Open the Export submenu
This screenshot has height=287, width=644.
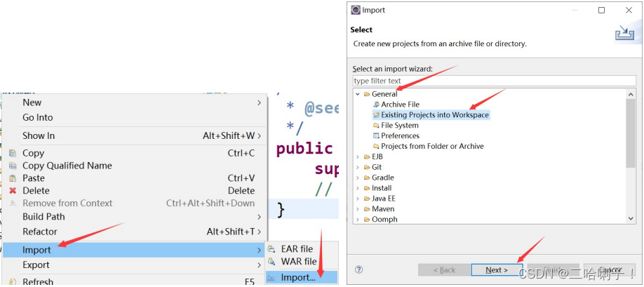point(135,265)
